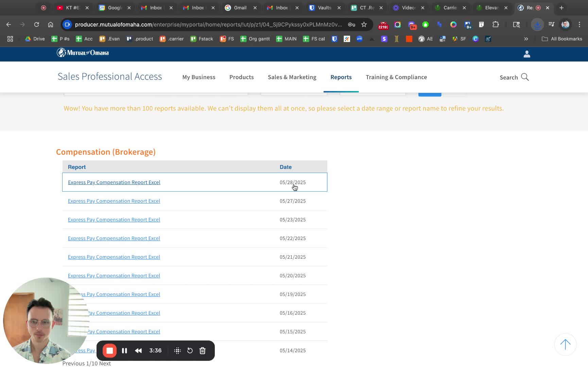This screenshot has height=367, width=588.
Task: Open the .carrier bookmark
Action: coord(172,39)
